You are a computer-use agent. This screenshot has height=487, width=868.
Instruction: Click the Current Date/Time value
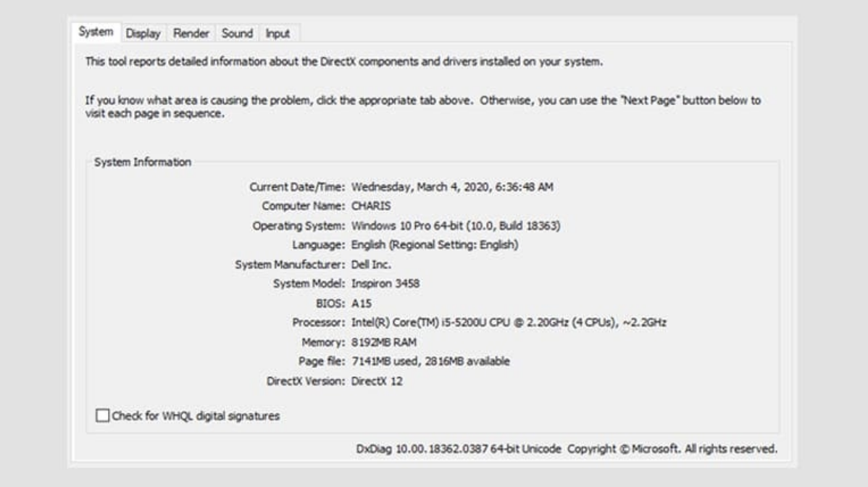click(452, 187)
